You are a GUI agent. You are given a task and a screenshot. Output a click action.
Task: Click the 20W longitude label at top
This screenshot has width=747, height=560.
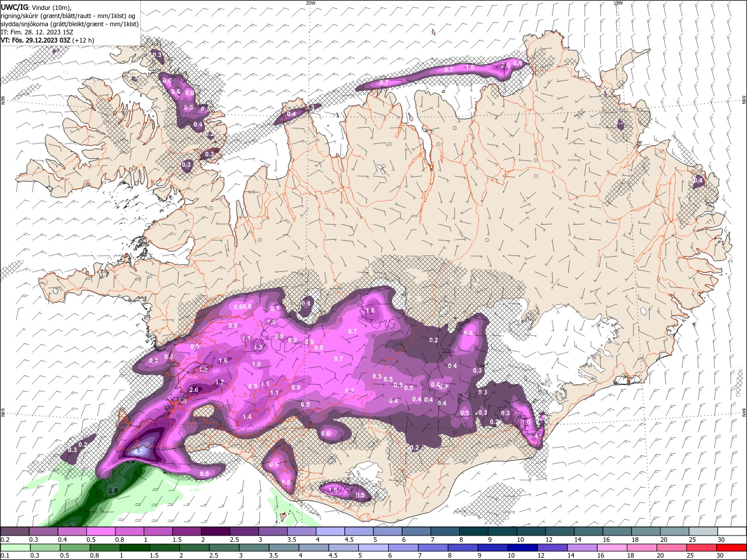(x=310, y=3)
